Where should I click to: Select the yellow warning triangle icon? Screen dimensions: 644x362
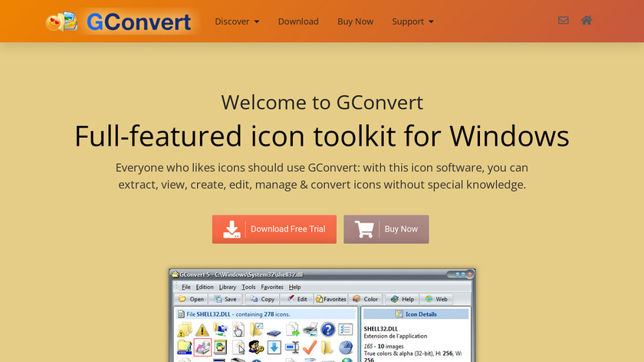202,330
